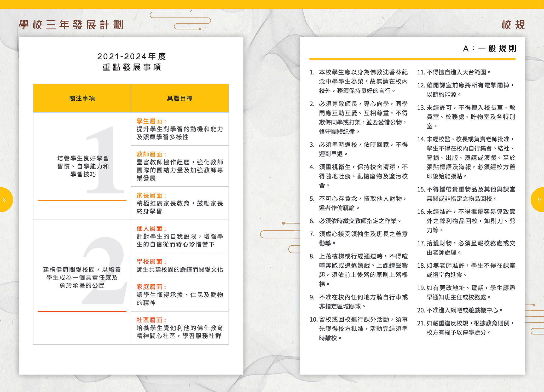Click the 學校三年發展計劃 page heading
The height and width of the screenshot is (392, 544).
click(x=71, y=25)
